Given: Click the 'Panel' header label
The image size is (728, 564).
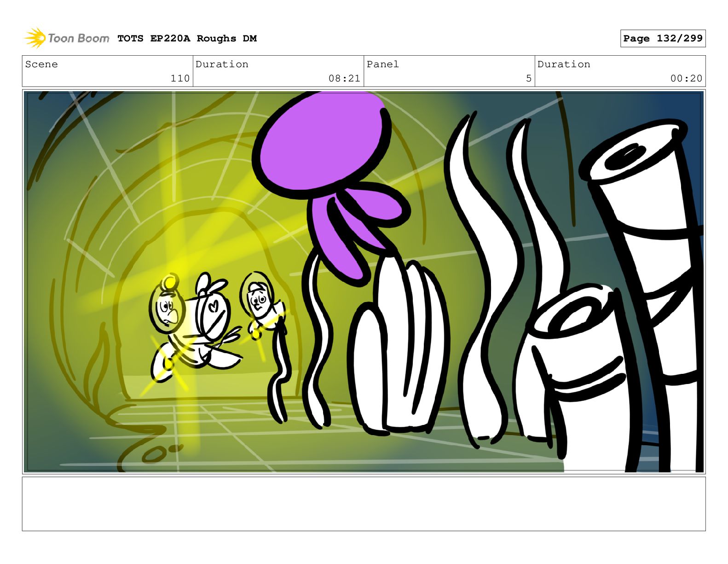Looking at the screenshot, I should [x=382, y=64].
